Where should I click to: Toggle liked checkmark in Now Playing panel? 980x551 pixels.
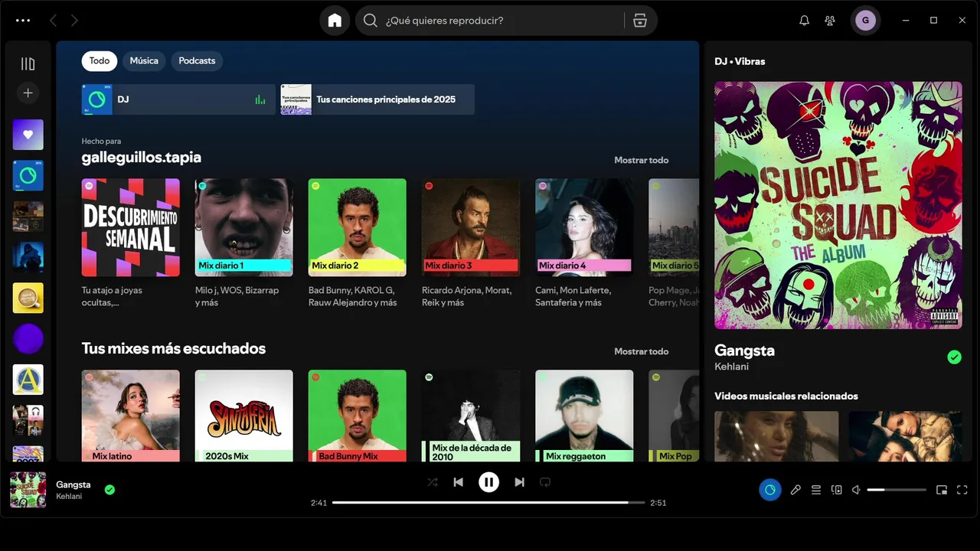(954, 357)
